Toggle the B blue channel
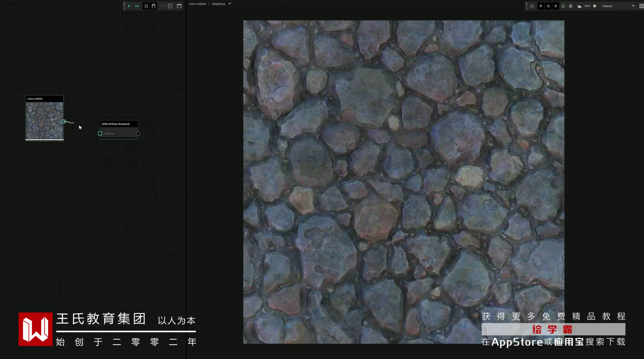 (556, 6)
